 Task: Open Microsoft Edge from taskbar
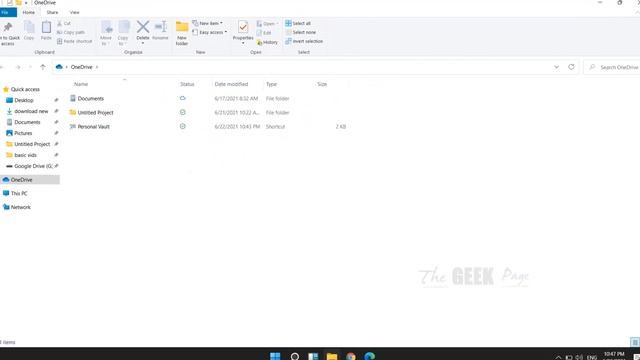pyautogui.click(x=370, y=356)
